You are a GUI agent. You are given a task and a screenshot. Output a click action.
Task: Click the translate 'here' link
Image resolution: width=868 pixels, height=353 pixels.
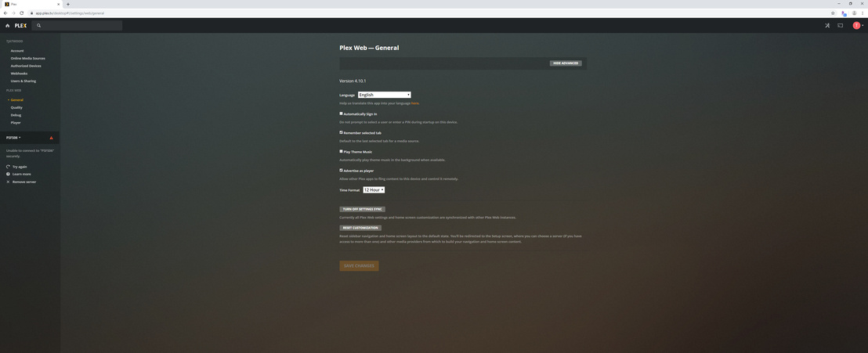coord(414,103)
